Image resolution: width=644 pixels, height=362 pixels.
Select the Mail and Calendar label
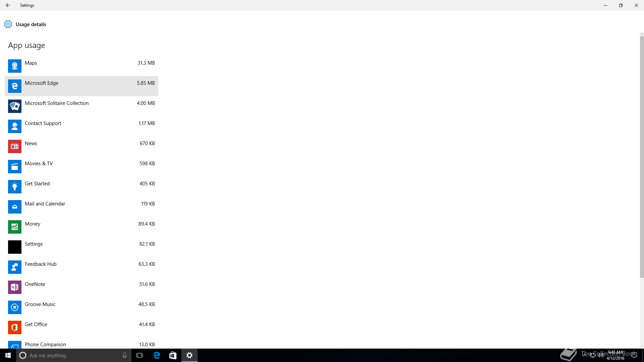[45, 204]
